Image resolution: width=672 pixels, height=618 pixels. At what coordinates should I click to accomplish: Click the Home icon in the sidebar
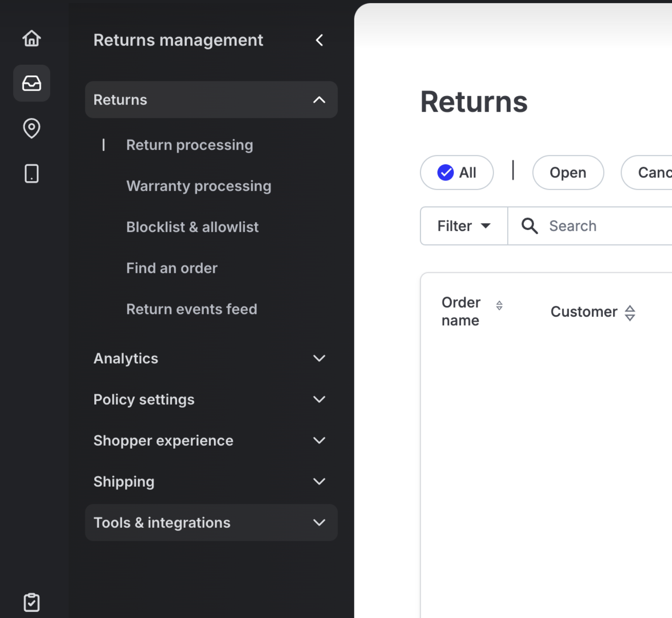point(31,38)
